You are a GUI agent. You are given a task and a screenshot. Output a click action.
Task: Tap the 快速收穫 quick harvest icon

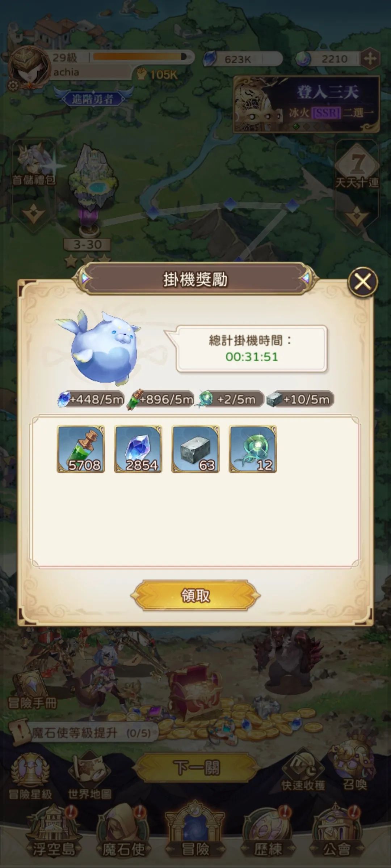(303, 770)
